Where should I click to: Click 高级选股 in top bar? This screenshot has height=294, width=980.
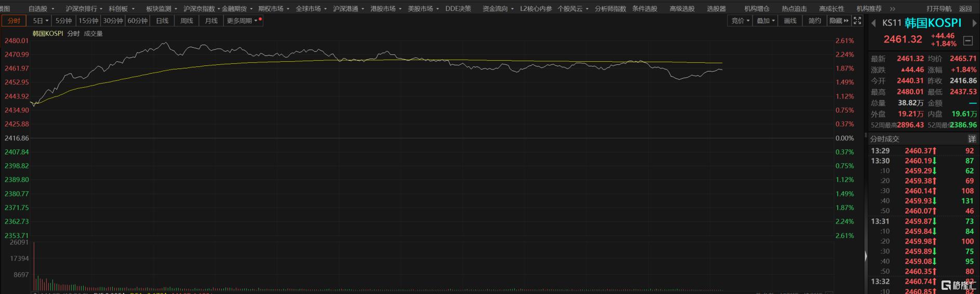click(682, 9)
